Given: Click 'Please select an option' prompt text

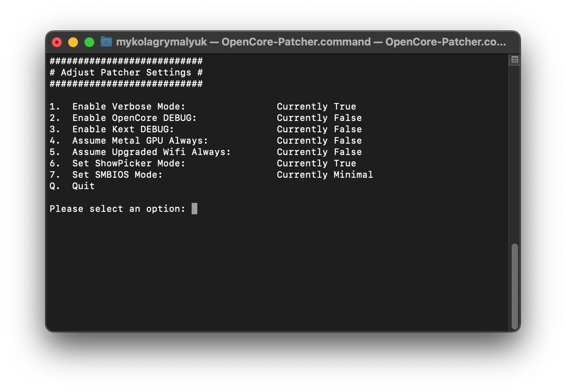Looking at the screenshot, I should 117,209.
